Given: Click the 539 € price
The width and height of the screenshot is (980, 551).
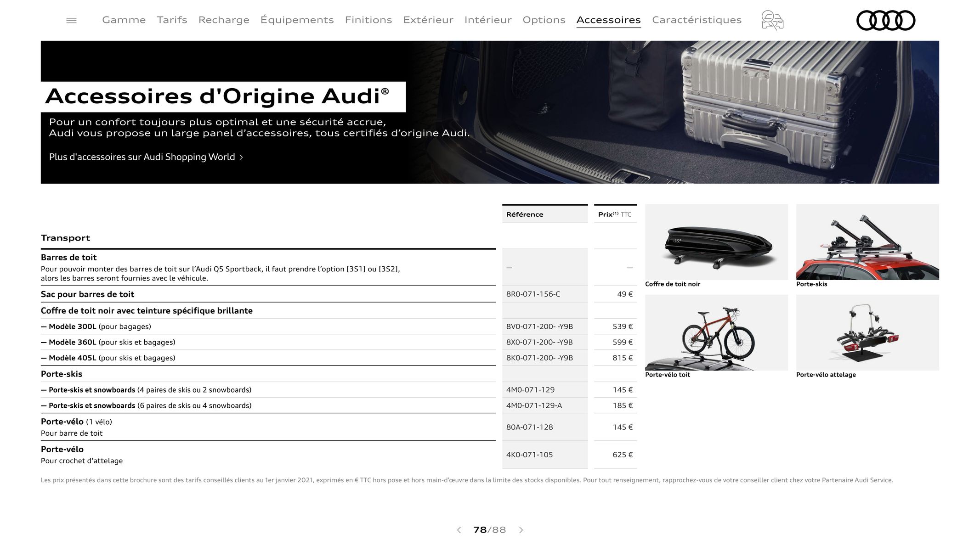Looking at the screenshot, I should point(623,326).
